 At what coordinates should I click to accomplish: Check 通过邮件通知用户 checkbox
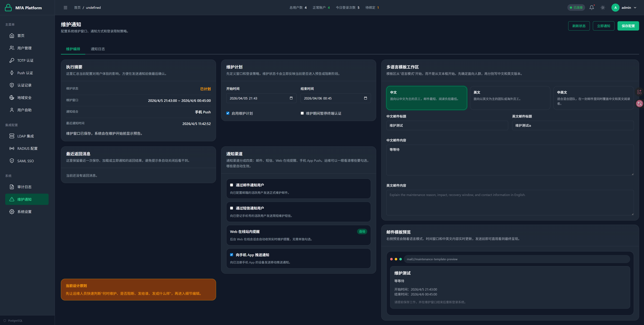(x=232, y=185)
